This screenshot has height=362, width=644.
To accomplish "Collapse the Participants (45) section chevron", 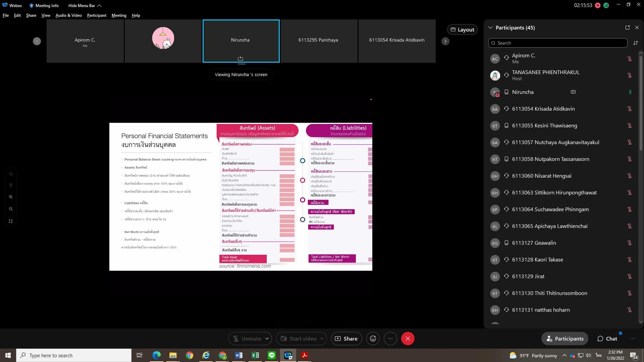I will 490,27.
